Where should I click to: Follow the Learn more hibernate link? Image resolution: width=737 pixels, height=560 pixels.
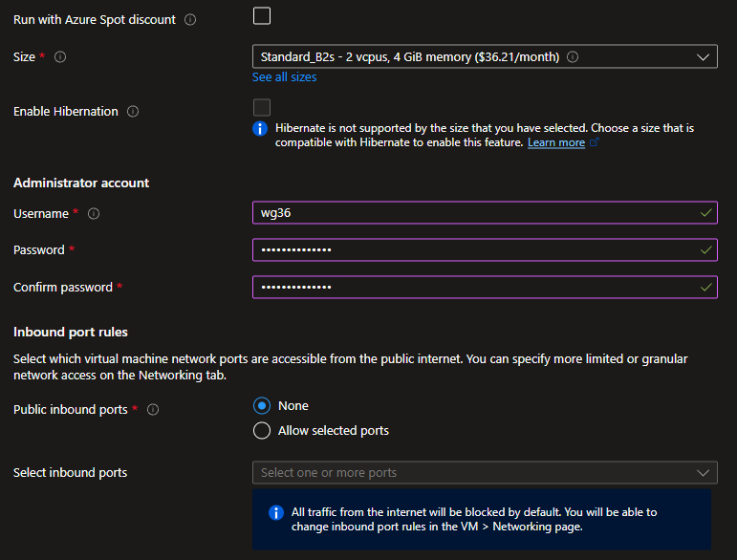(x=555, y=142)
